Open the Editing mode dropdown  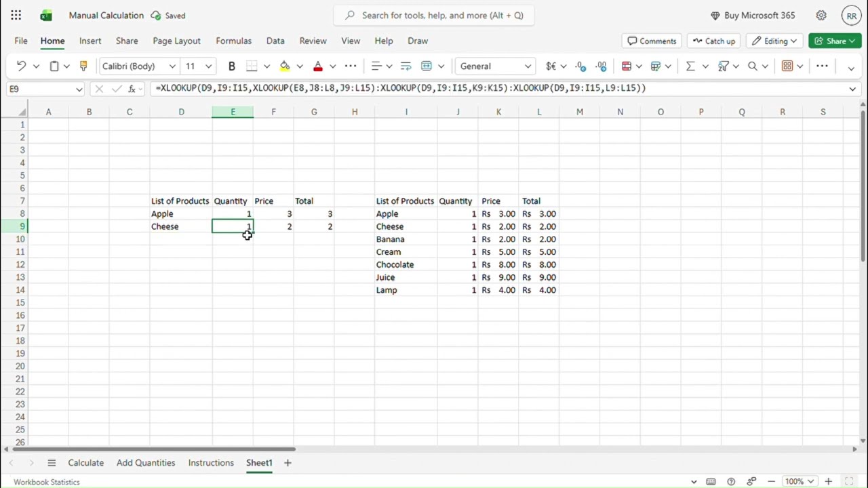(x=775, y=41)
